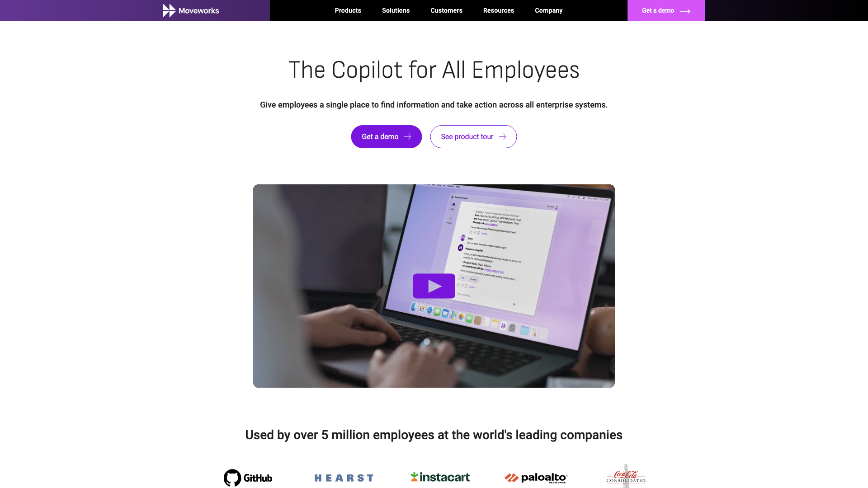Screen dimensions: 868x488
Task: Click the Customers navigation link
Action: click(x=447, y=10)
